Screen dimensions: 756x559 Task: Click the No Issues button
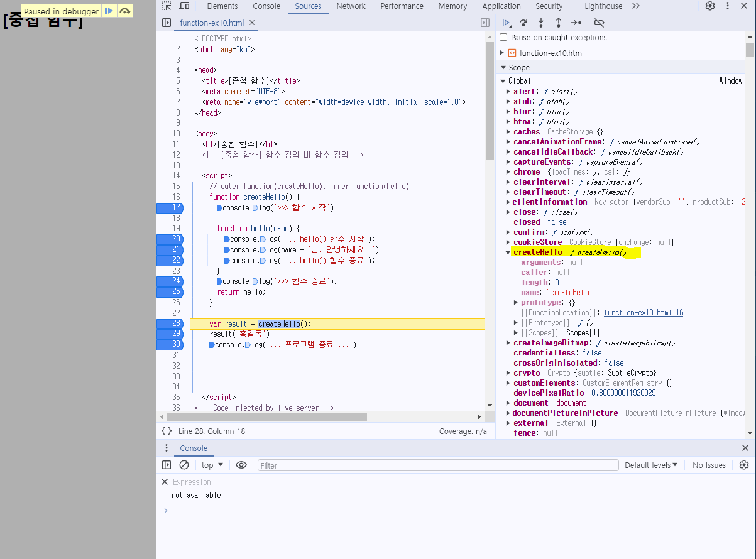(709, 465)
